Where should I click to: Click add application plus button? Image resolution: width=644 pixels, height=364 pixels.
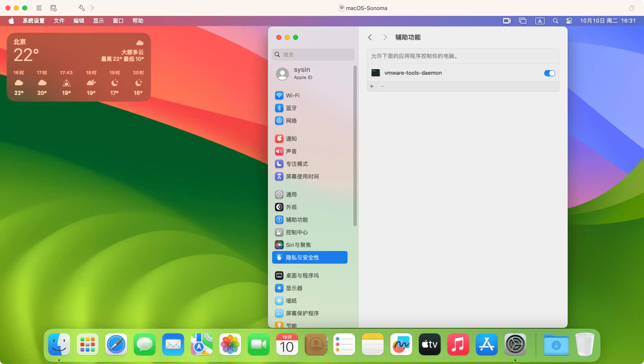[371, 86]
